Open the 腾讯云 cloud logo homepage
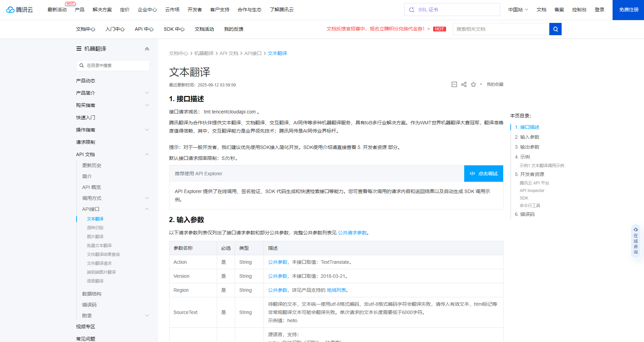644x342 pixels. tap(19, 10)
